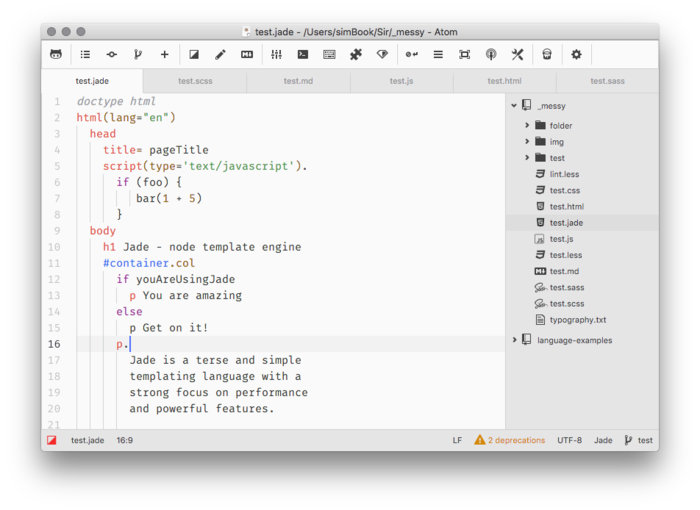The image size is (700, 510).
Task: Click the red square icon in status bar
Action: point(52,440)
